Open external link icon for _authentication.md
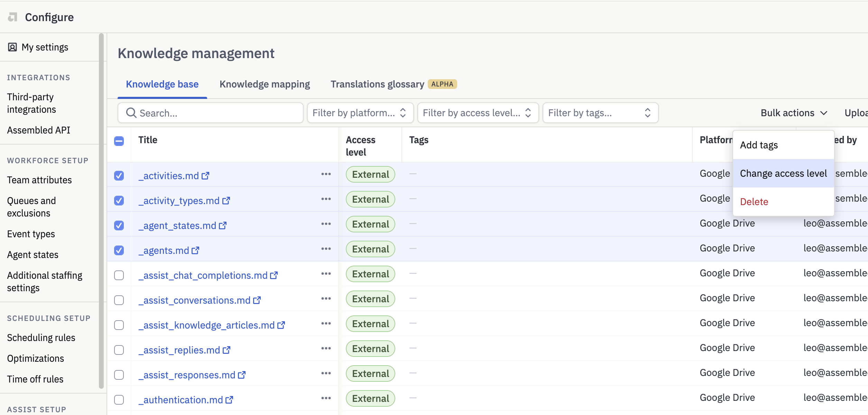868x415 pixels. (229, 400)
